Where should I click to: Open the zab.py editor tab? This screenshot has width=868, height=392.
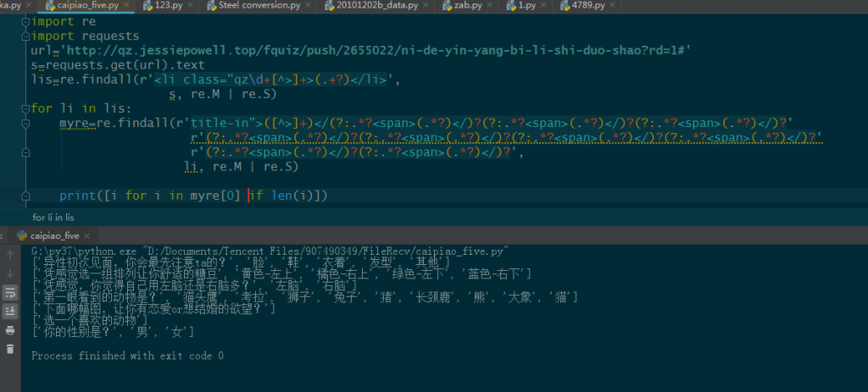pos(466,6)
